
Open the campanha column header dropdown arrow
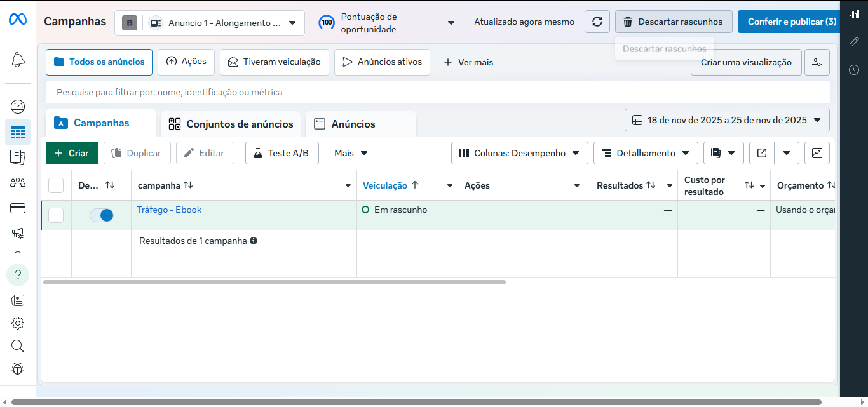point(348,186)
